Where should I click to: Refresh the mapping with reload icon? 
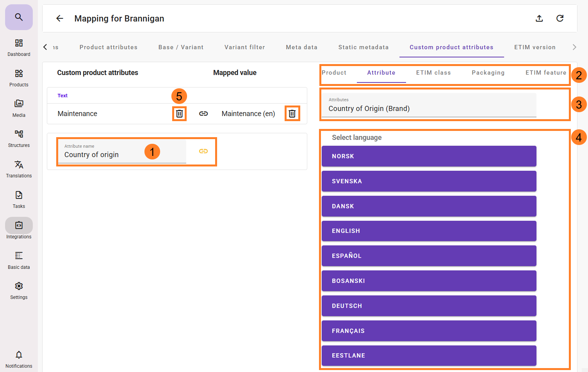pos(560,18)
